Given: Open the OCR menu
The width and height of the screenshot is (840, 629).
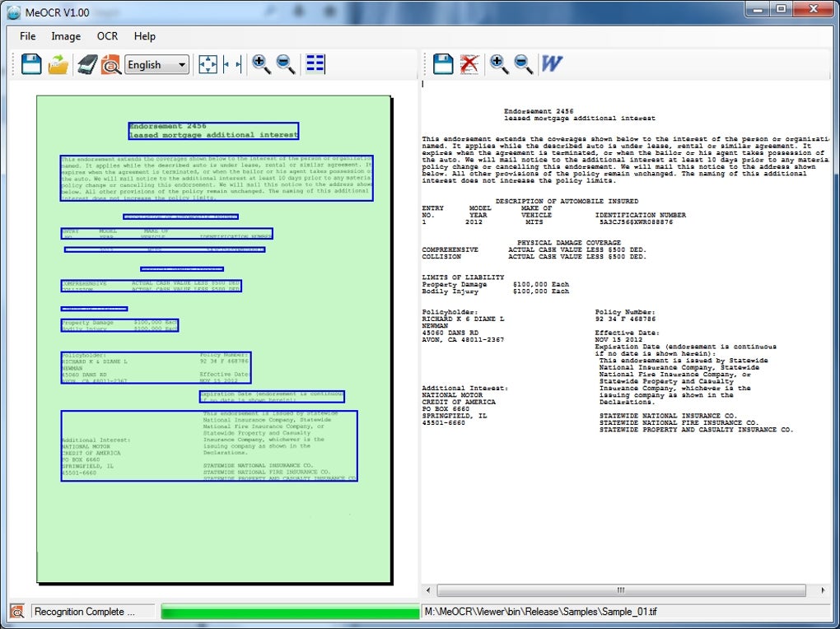Looking at the screenshot, I should click(x=107, y=36).
